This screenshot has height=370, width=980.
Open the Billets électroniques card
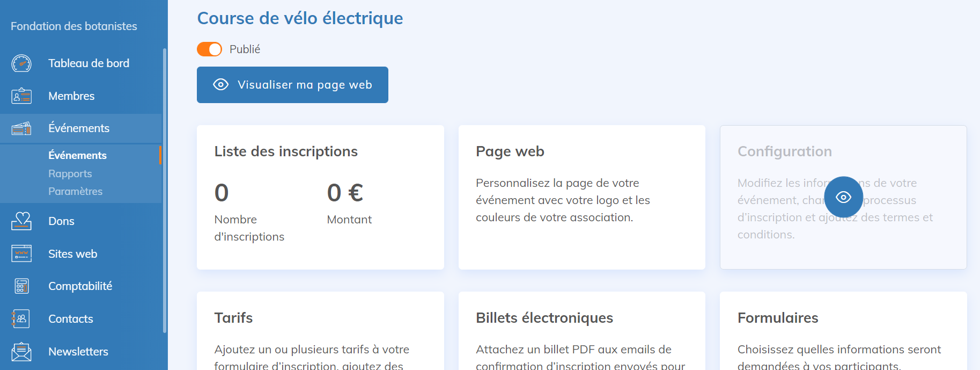click(x=581, y=330)
